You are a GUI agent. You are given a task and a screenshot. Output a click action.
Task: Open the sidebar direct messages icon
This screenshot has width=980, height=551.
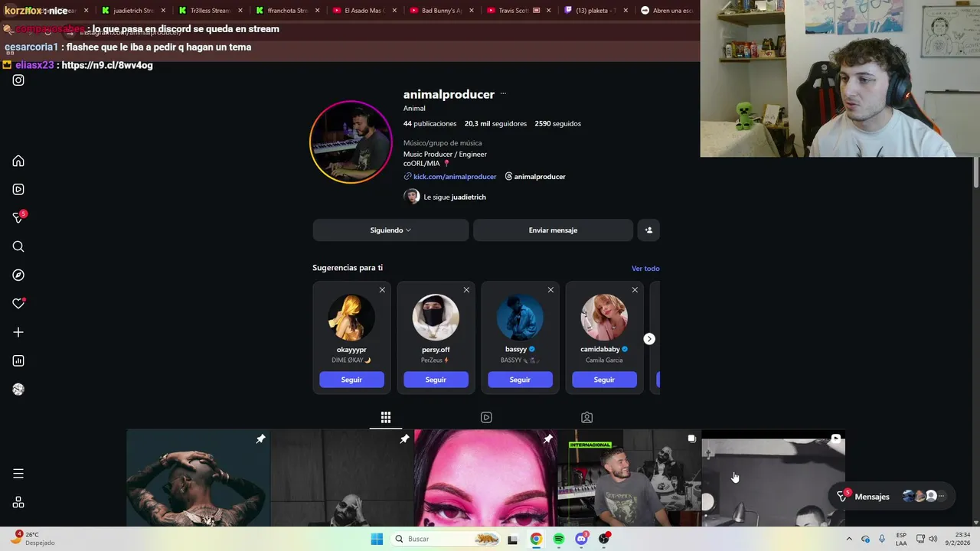click(18, 218)
